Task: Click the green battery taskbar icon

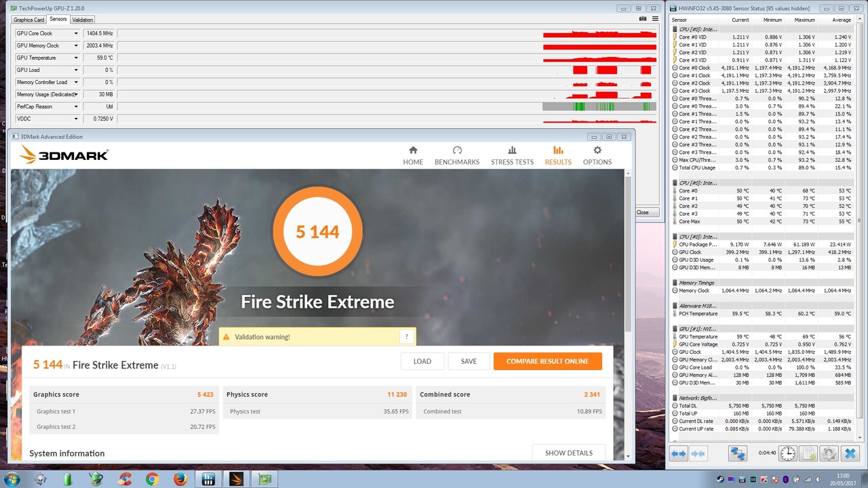Action: click(67, 479)
